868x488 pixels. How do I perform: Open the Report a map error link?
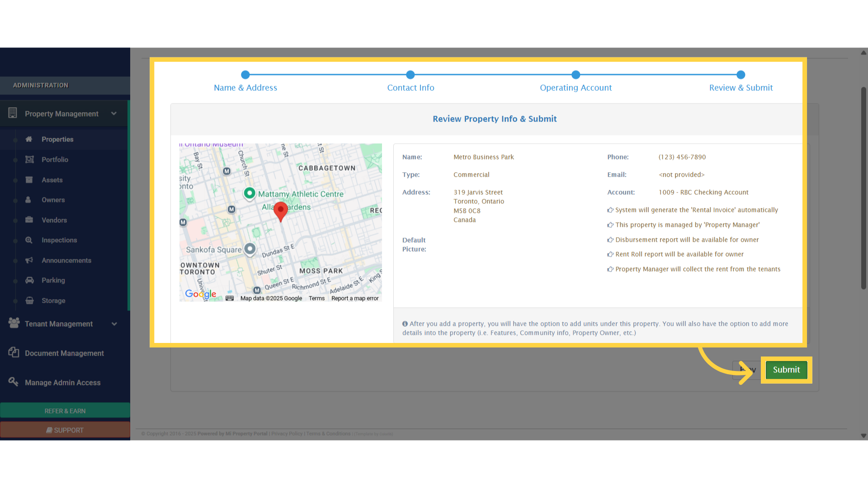tap(355, 298)
